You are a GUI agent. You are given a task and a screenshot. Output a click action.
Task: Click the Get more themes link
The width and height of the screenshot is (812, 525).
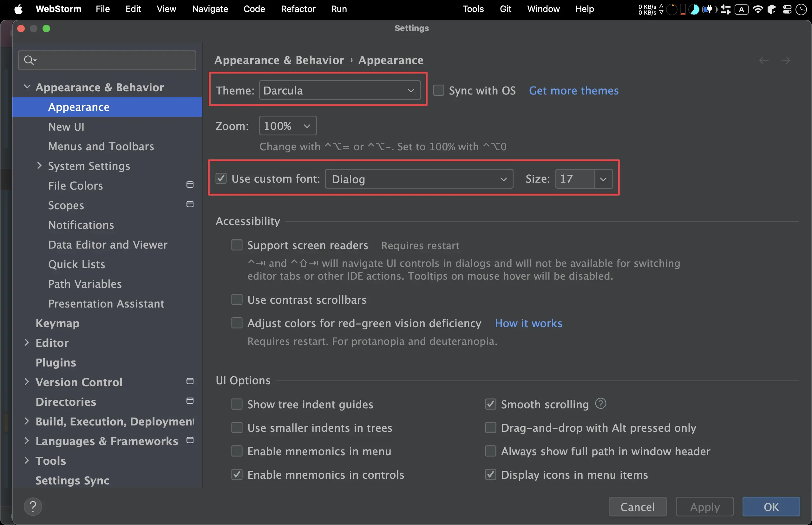click(573, 91)
